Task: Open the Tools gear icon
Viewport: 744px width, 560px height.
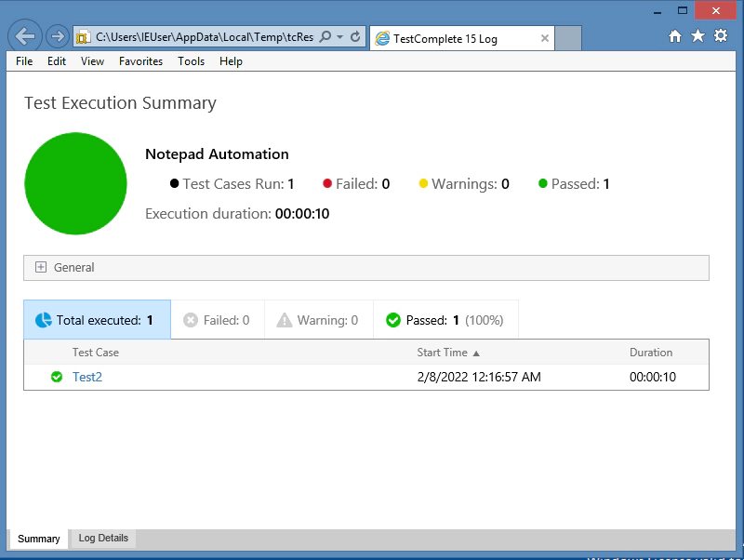Action: coord(721,36)
